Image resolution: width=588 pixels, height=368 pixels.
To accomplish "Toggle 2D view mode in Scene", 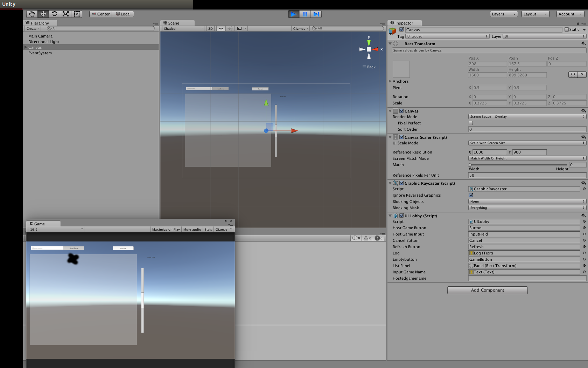I will coord(210,29).
